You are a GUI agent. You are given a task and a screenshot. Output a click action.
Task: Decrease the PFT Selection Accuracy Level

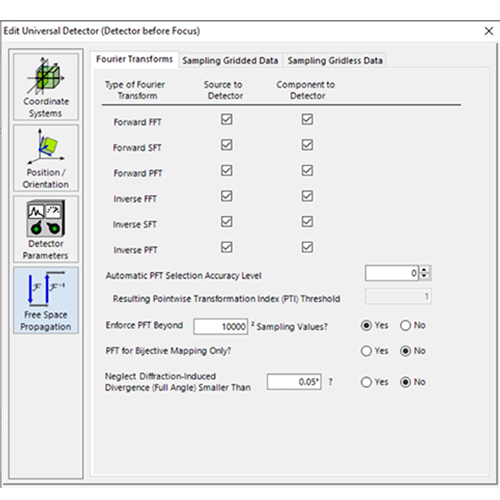click(424, 276)
